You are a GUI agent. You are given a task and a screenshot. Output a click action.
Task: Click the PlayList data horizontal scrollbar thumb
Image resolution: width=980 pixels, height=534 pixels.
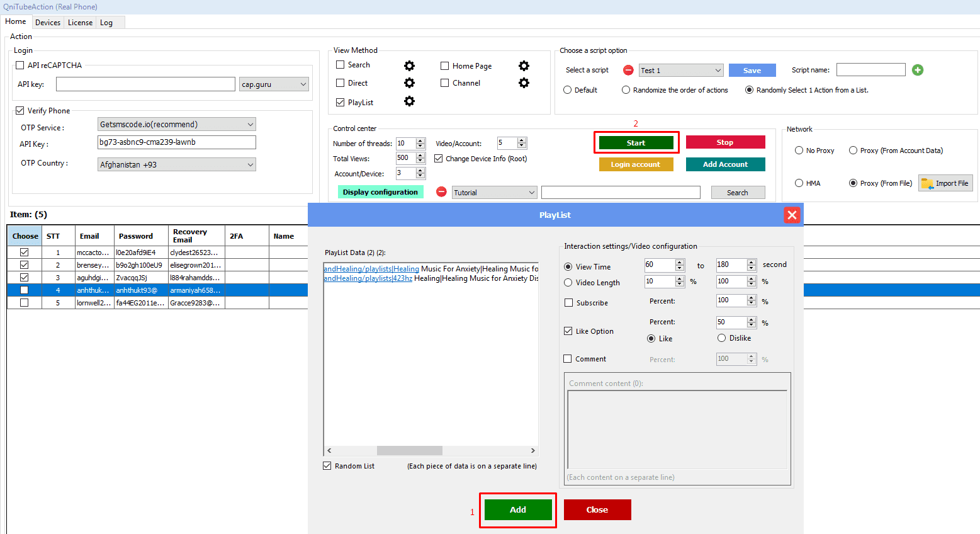410,450
